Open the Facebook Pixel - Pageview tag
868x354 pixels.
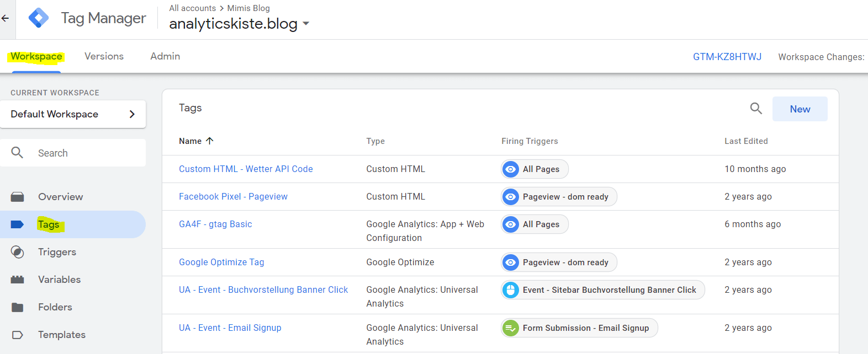233,196
